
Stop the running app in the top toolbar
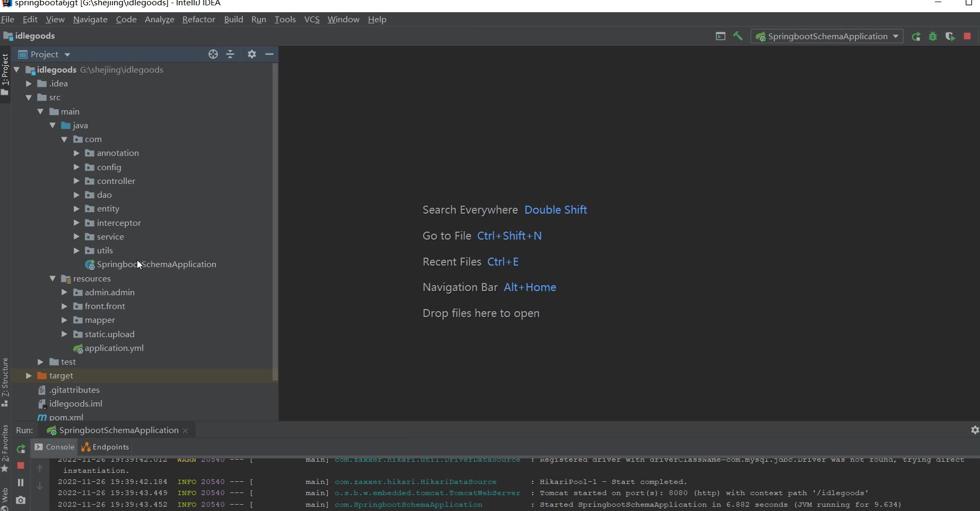967,37
